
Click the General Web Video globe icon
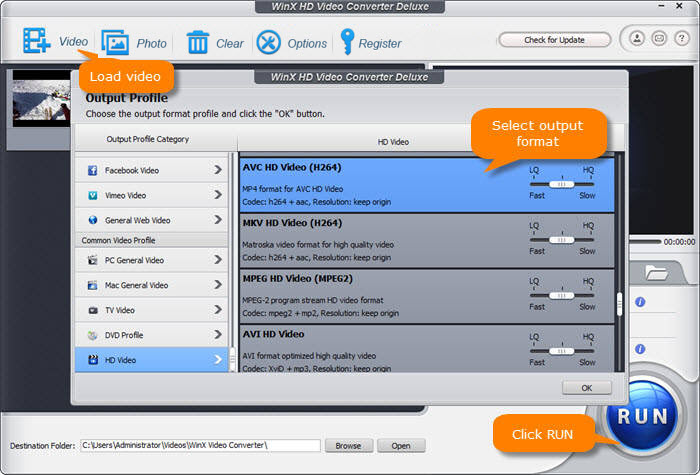(92, 220)
